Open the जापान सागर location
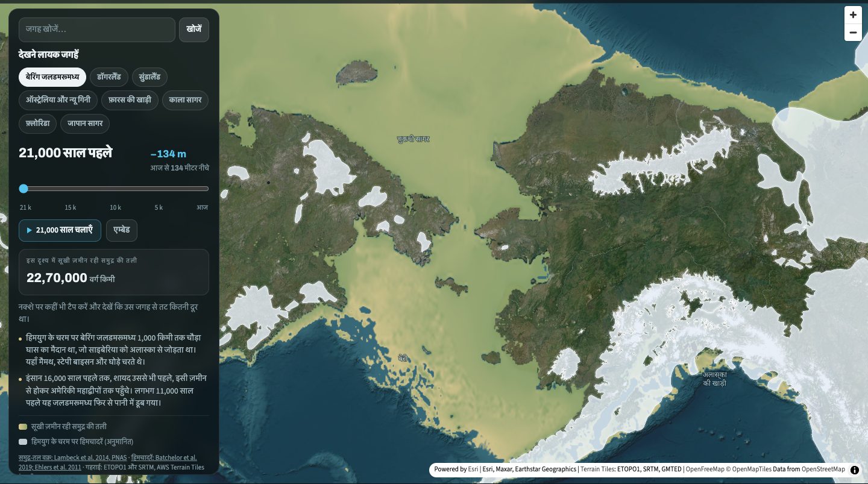Screen dimensions: 868x484 tap(85, 124)
